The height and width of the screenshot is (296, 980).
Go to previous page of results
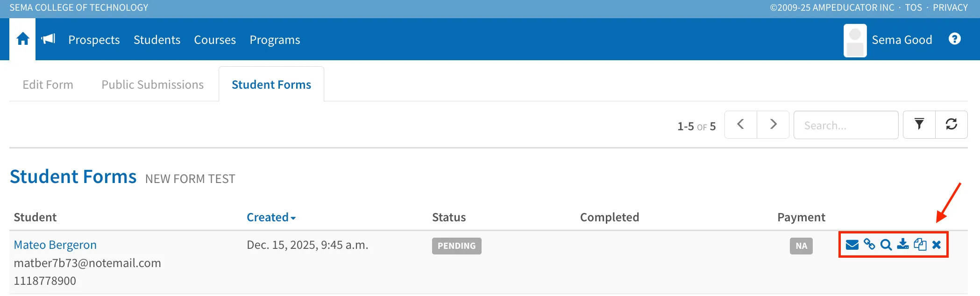741,125
